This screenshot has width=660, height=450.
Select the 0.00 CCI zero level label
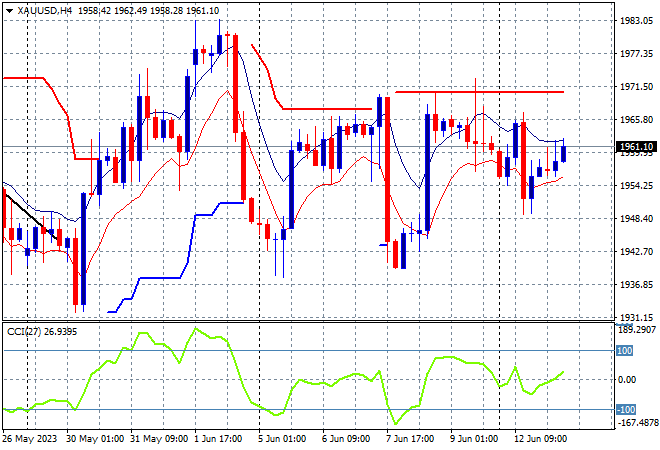tap(627, 380)
